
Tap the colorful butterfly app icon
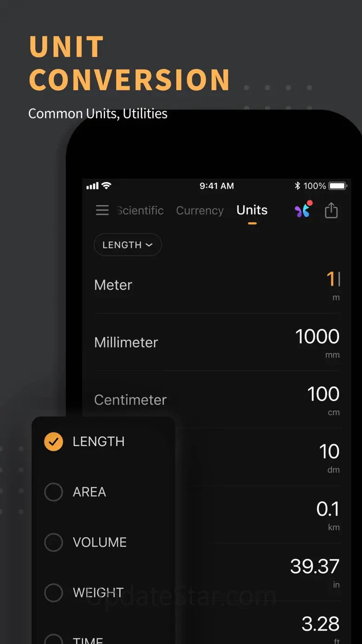point(303,210)
